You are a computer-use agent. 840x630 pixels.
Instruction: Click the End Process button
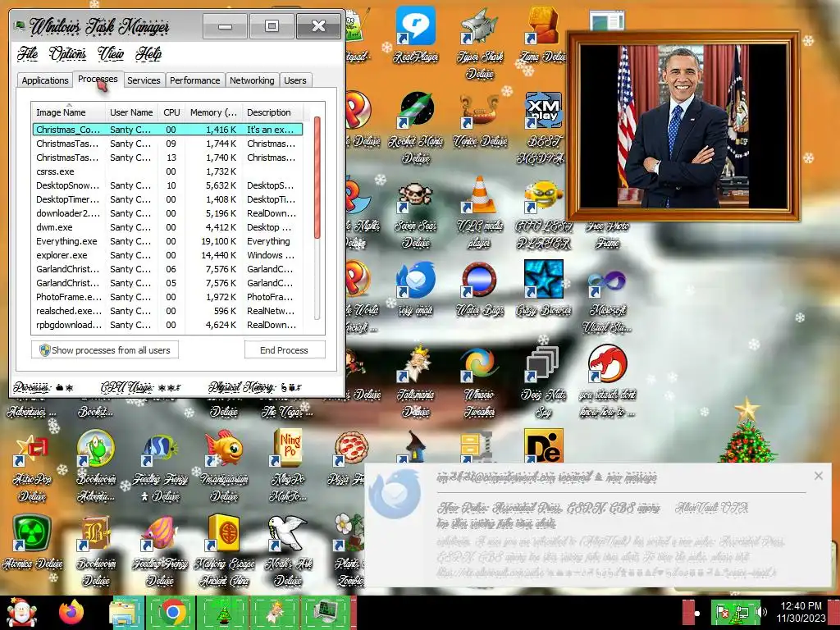coord(285,350)
